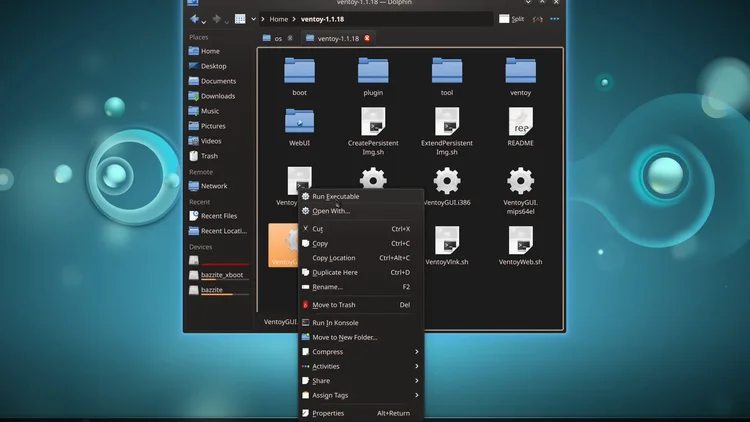
Task: Close the ventoy-1.1.18 tab
Action: [x=367, y=38]
